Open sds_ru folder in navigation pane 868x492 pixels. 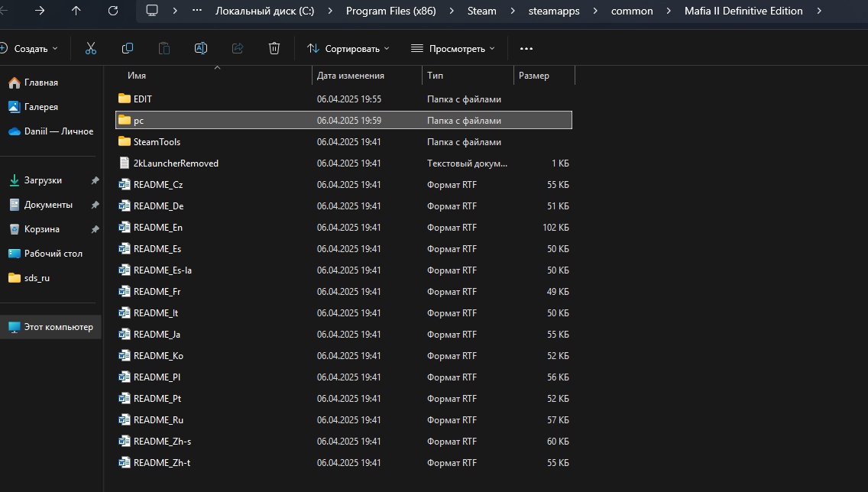tap(29, 278)
